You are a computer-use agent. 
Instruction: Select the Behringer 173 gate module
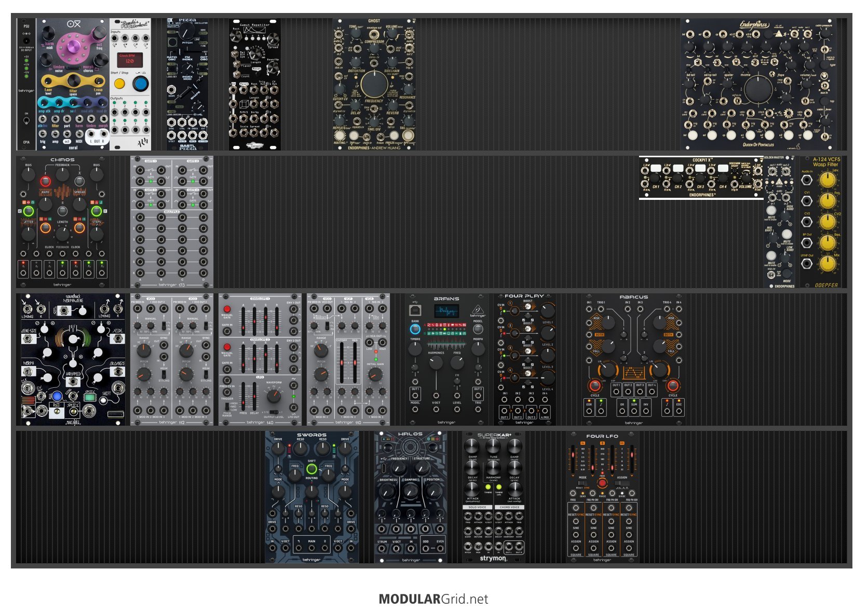(x=172, y=222)
